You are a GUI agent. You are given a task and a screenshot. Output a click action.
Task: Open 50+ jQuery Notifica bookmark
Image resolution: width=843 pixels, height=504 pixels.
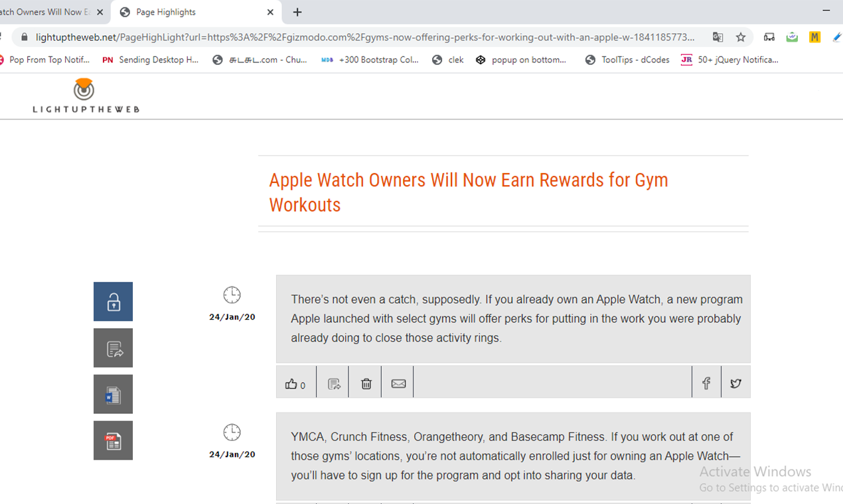[x=729, y=60]
